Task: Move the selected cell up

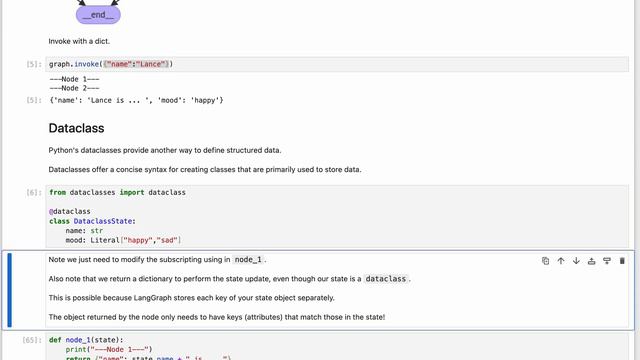Action: pos(561,261)
